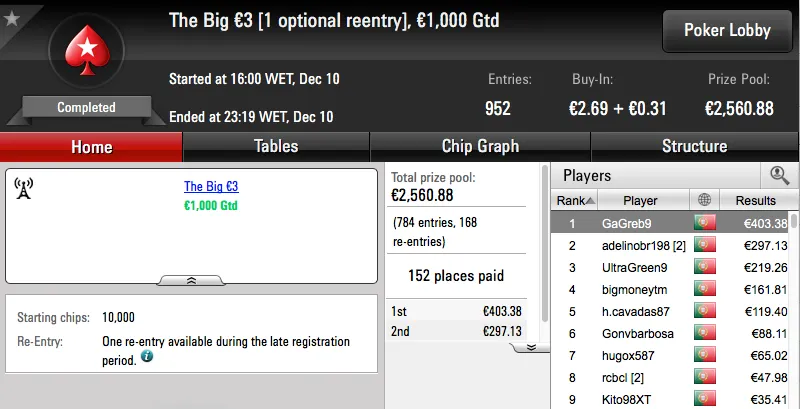Click the broadcast antenna icon
Viewport: 800px width, 409px height.
coord(25,188)
